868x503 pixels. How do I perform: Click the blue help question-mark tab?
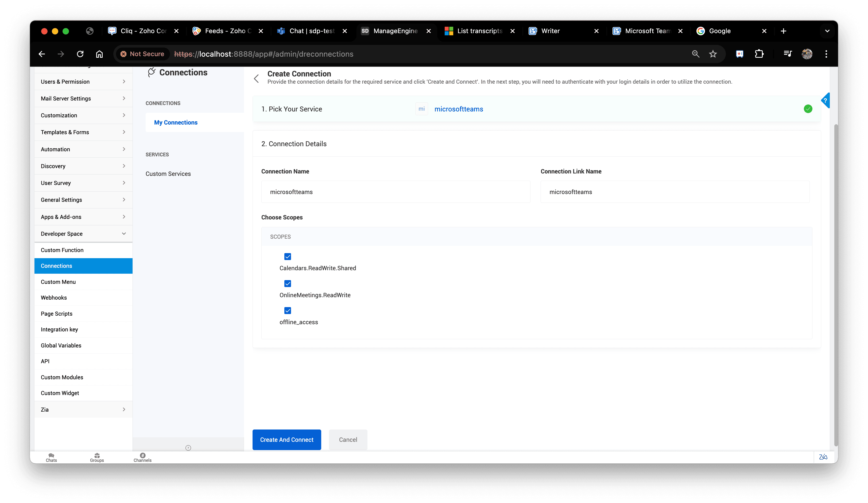pos(825,100)
